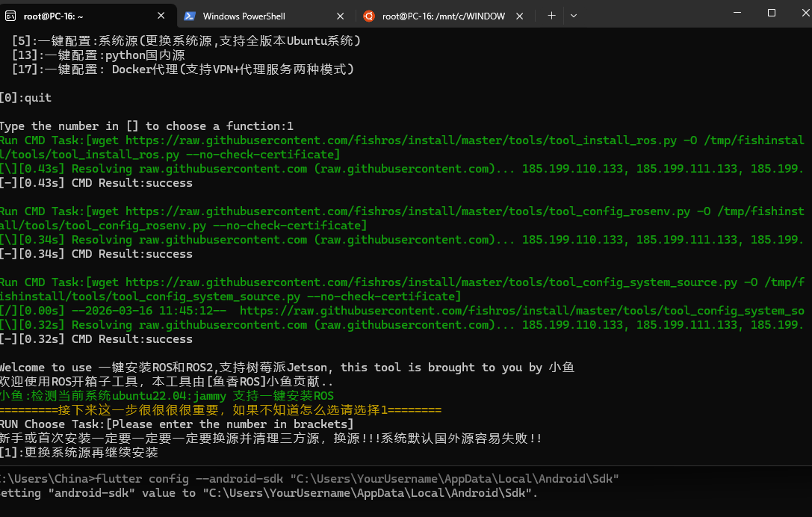812x517 pixels.
Task: Maximize the terminal window
Action: [x=771, y=13]
